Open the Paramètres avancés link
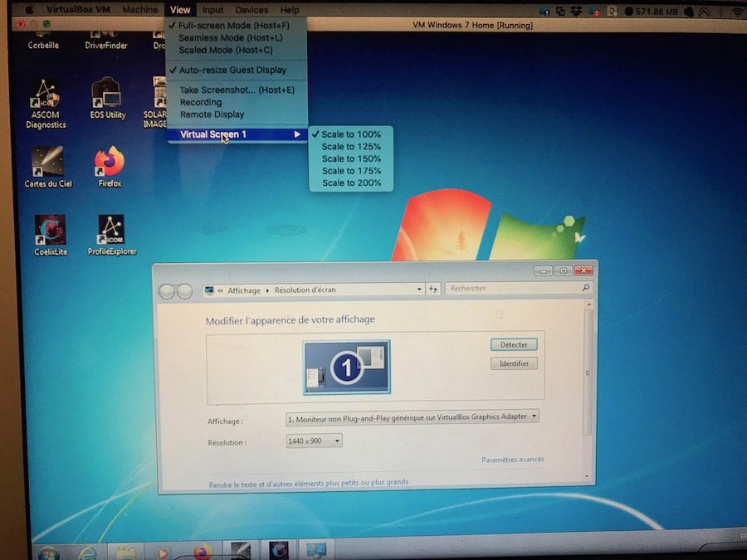The height and width of the screenshot is (560, 747). coord(513,459)
